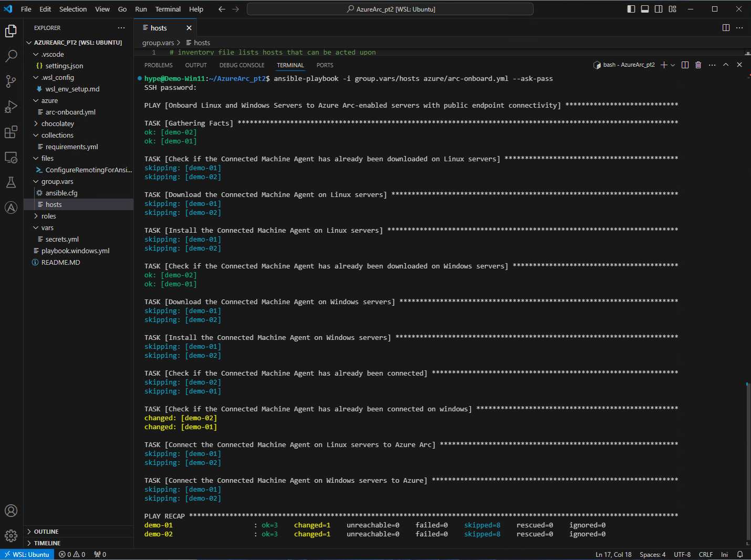Open secrets.yml file
The image size is (751, 560).
pyautogui.click(x=79, y=239)
